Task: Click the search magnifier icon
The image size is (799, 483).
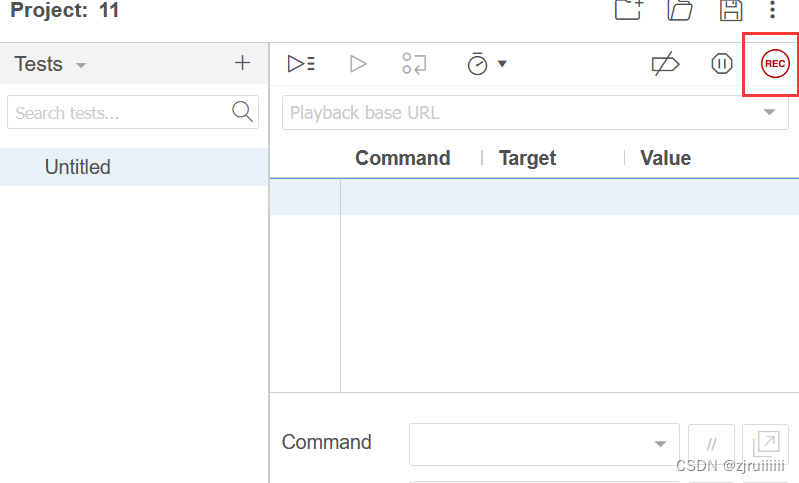Action: point(243,112)
